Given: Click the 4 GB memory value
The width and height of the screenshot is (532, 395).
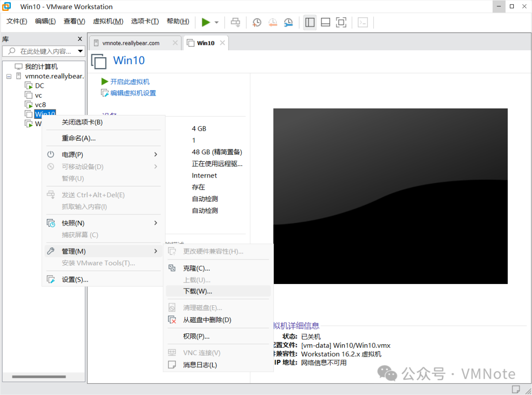Looking at the screenshot, I should tap(199, 129).
